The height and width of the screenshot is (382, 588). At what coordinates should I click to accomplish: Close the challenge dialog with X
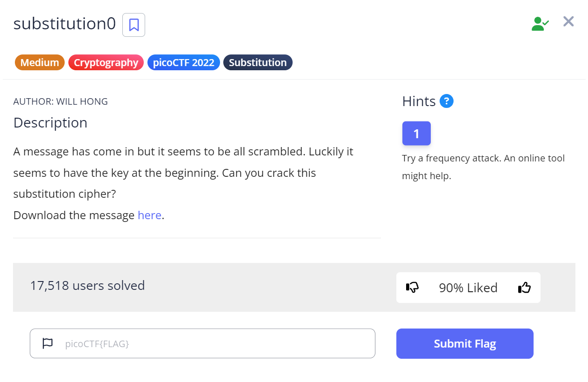[x=568, y=21]
